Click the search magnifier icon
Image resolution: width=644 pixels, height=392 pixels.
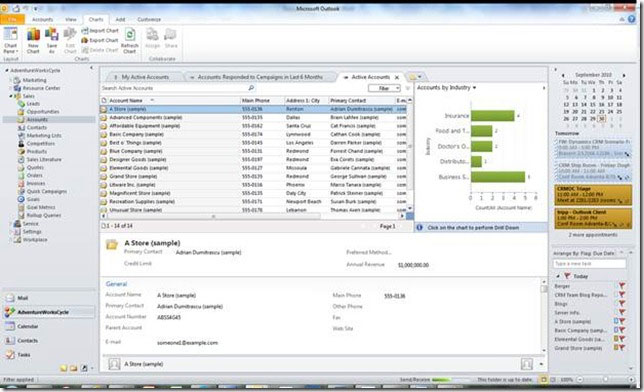[x=251, y=88]
